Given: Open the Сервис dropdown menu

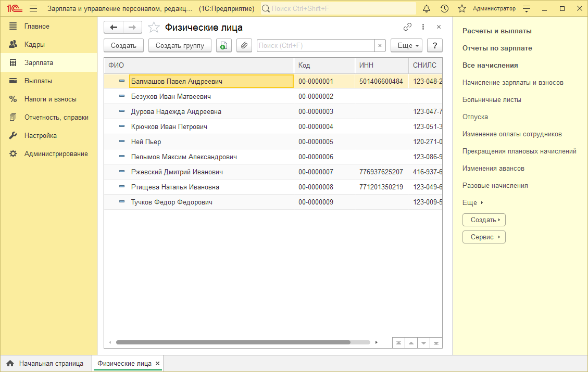Looking at the screenshot, I should (484, 237).
